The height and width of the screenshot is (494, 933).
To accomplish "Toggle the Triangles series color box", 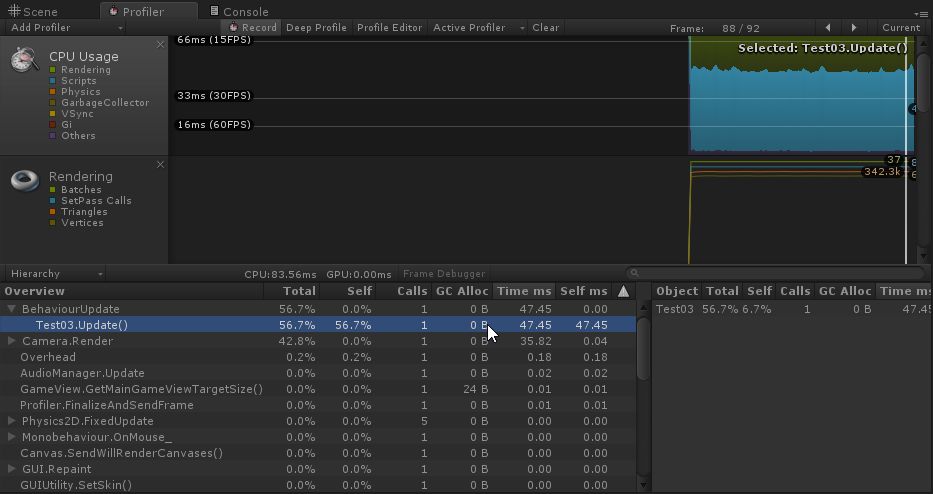I will [x=52, y=211].
